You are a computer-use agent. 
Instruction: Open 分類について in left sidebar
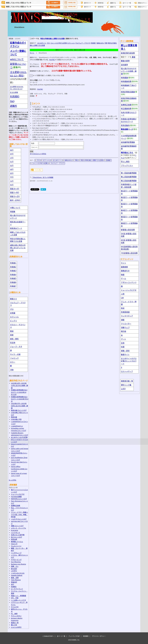click(x=15, y=208)
